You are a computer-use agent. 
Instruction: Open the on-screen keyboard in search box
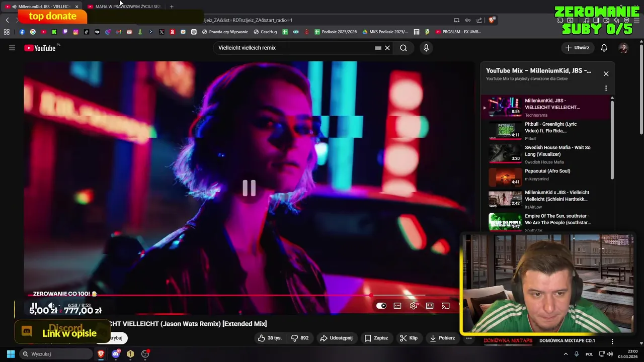click(378, 48)
